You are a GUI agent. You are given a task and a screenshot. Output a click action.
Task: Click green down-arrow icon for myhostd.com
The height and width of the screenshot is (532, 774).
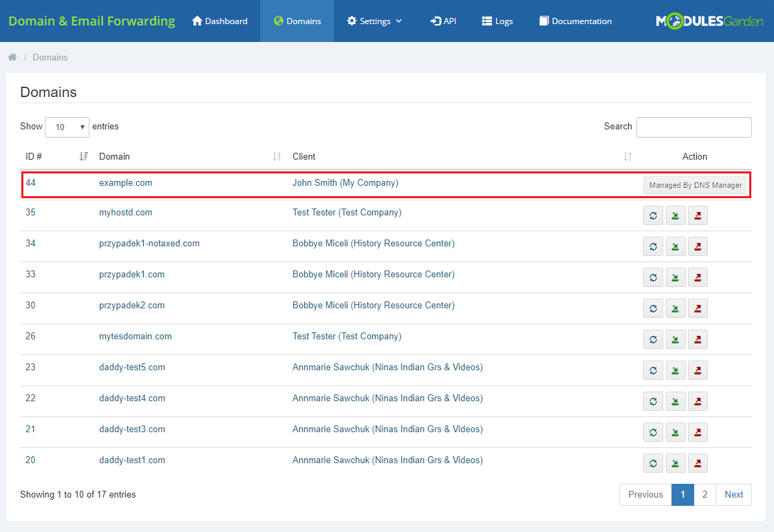pyautogui.click(x=676, y=215)
